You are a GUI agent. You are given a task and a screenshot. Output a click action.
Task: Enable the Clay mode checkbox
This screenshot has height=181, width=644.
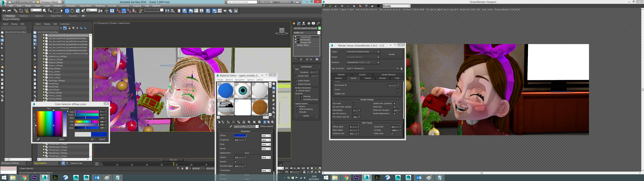[354, 104]
